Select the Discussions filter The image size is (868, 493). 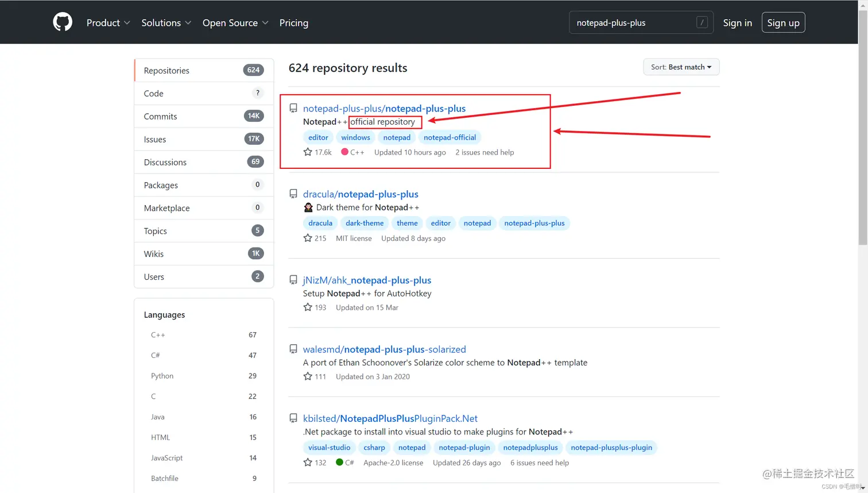[x=204, y=162]
